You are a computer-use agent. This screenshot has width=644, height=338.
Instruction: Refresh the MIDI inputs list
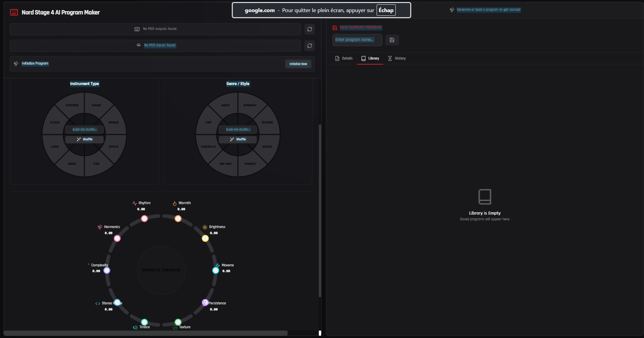[310, 46]
